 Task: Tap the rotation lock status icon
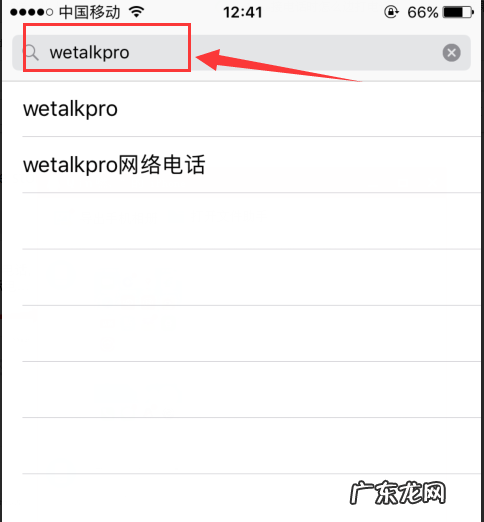[391, 12]
